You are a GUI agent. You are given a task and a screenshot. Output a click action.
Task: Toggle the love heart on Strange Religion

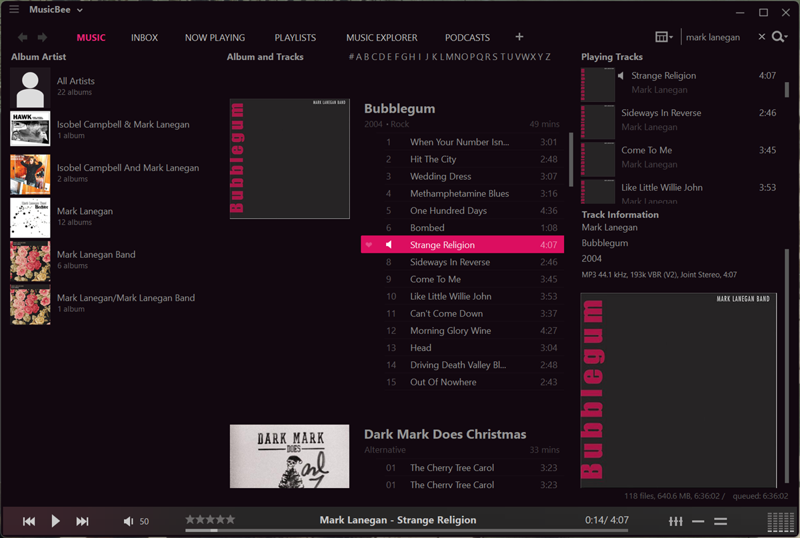point(369,245)
